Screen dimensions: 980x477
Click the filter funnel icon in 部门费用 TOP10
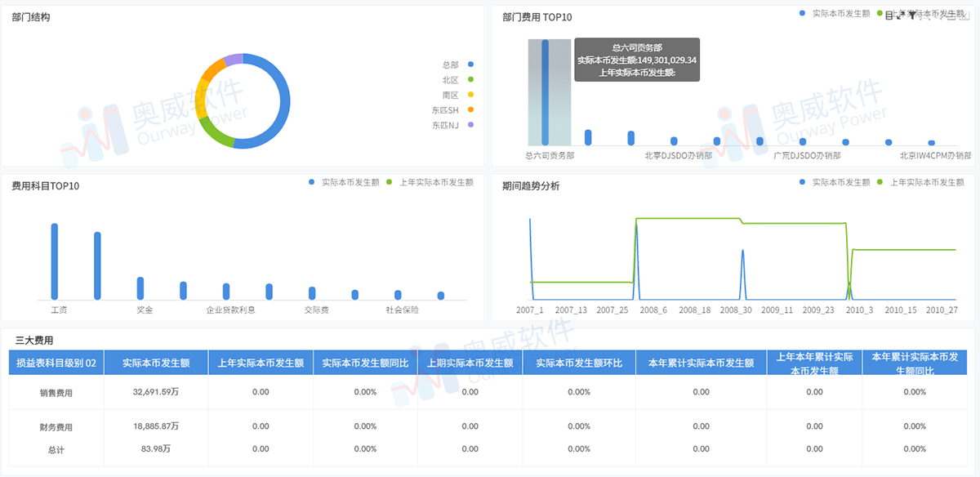[913, 16]
